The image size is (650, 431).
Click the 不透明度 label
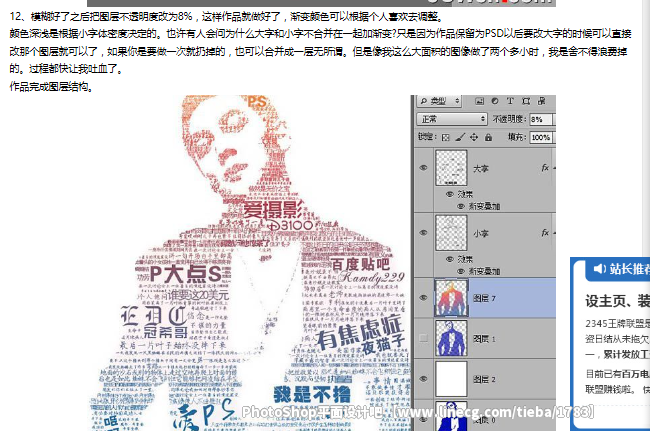click(x=509, y=119)
